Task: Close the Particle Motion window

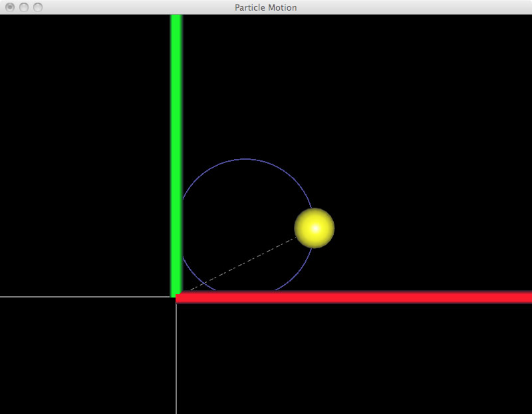Action: point(10,7)
